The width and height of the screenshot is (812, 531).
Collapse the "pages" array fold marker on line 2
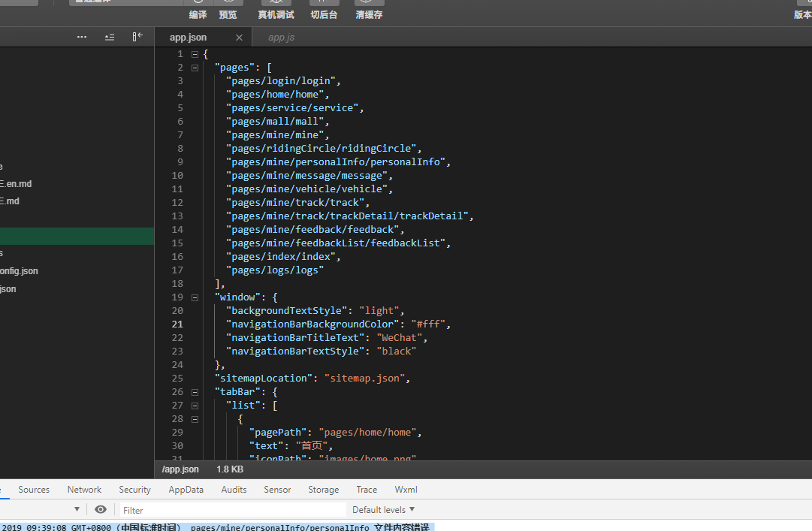coord(195,68)
